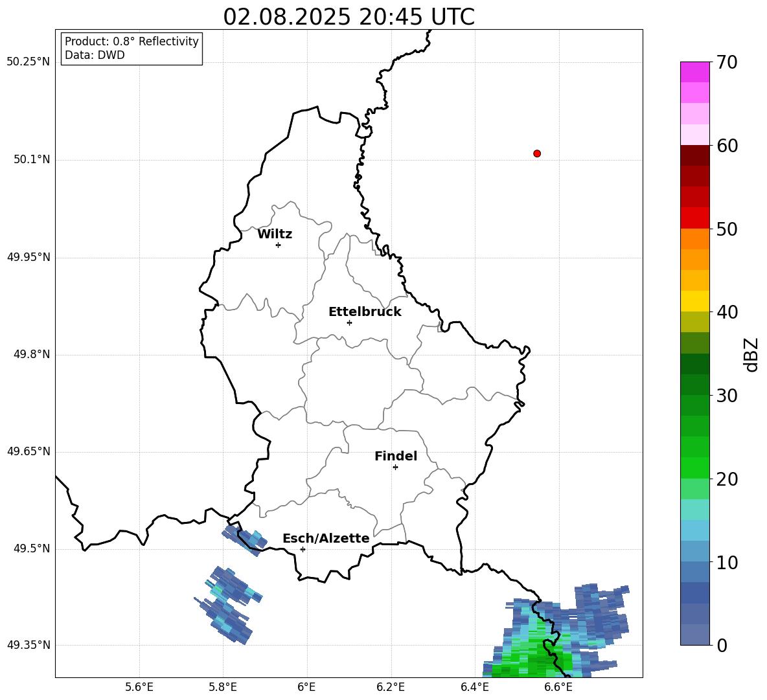Click the Wiltz city label
Viewport: 767px width, 700px height.
point(275,234)
